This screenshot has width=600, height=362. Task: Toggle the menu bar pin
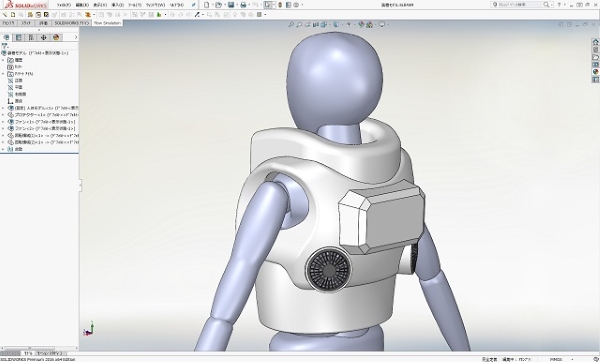click(194, 5)
